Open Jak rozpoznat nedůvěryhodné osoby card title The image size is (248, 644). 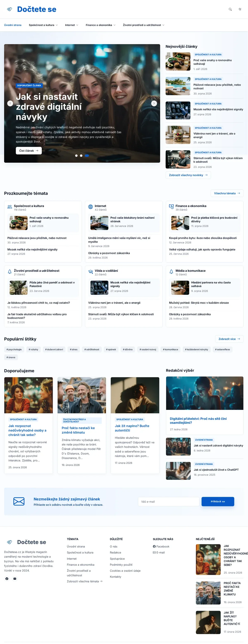pos(27,430)
